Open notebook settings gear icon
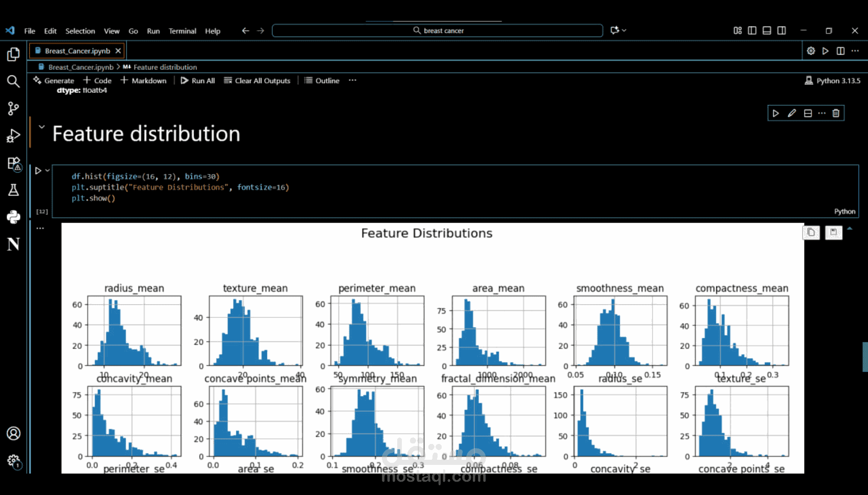868x495 pixels. click(x=811, y=51)
